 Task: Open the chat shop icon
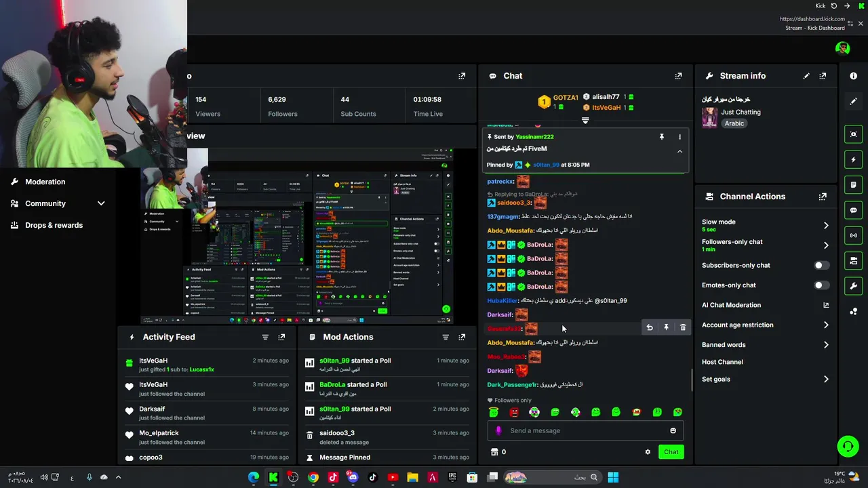click(494, 452)
